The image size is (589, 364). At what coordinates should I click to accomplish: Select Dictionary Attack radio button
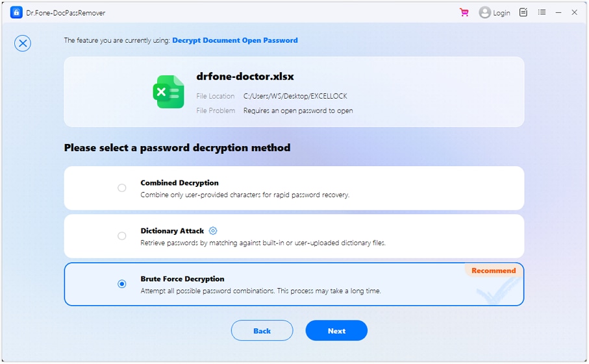pyautogui.click(x=121, y=236)
